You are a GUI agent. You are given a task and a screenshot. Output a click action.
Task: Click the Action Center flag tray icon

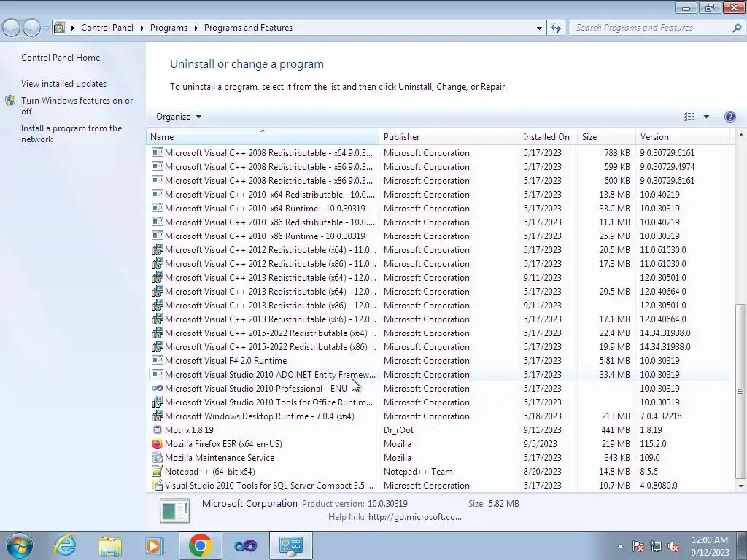pyautogui.click(x=638, y=547)
